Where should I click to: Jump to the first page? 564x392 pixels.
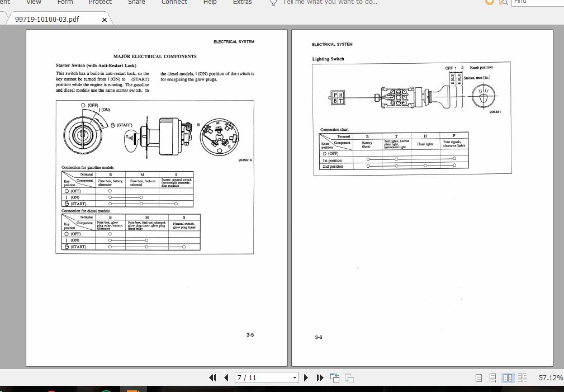(x=213, y=377)
